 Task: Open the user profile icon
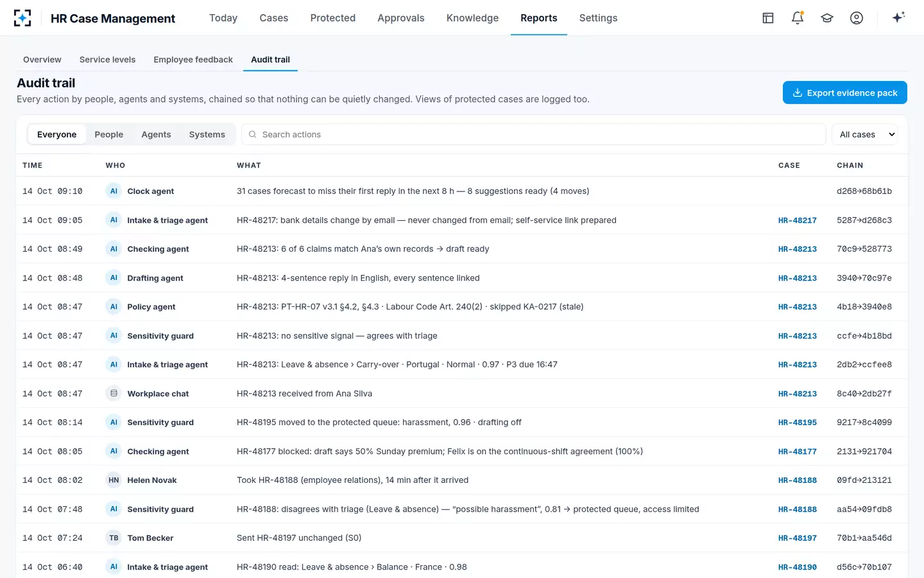click(x=857, y=18)
